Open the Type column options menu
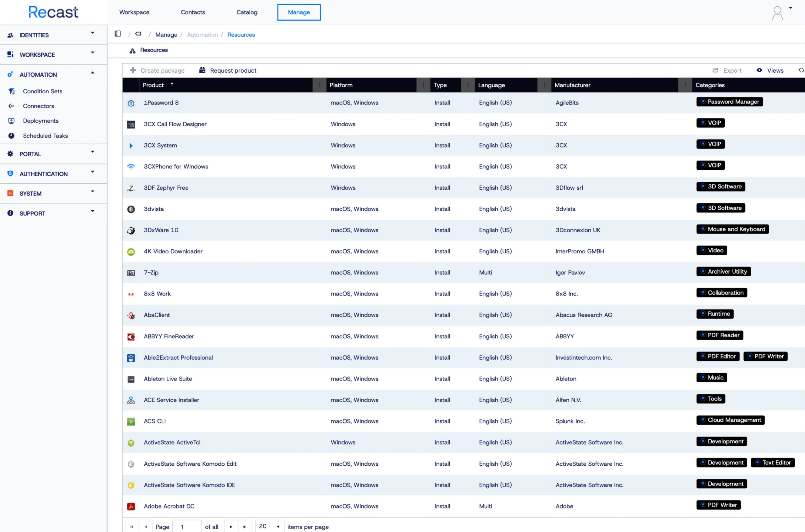Image resolution: width=805 pixels, height=532 pixels. [468, 85]
